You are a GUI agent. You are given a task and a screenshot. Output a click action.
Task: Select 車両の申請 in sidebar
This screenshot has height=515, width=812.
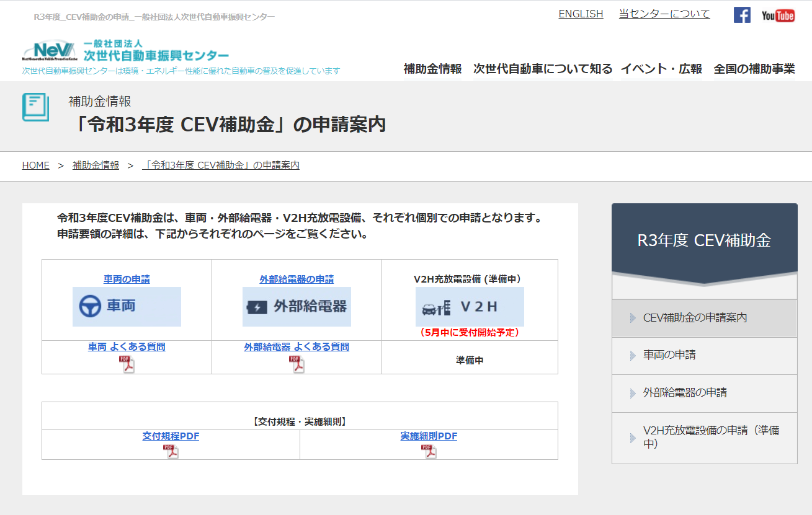pyautogui.click(x=705, y=355)
